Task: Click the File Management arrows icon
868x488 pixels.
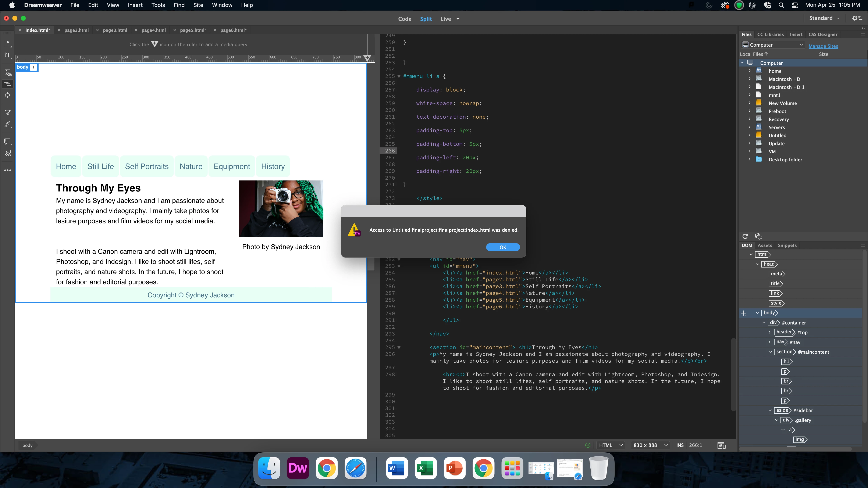Action: [x=7, y=55]
